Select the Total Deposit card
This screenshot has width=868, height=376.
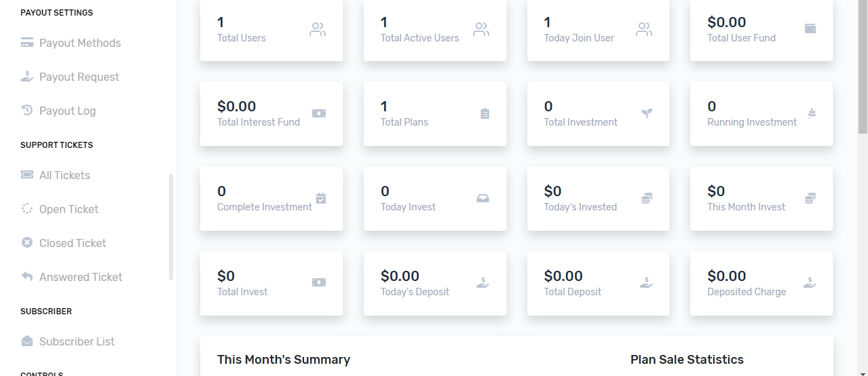(x=598, y=283)
